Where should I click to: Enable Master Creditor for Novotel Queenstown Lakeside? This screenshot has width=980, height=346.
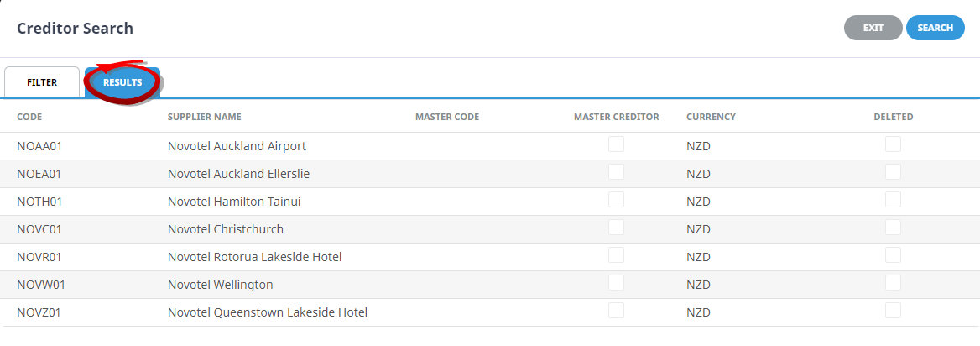616,312
